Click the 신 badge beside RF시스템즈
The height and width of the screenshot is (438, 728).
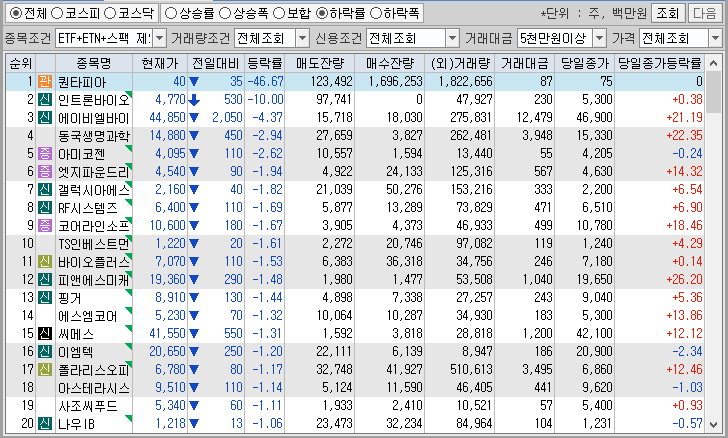pyautogui.click(x=45, y=207)
